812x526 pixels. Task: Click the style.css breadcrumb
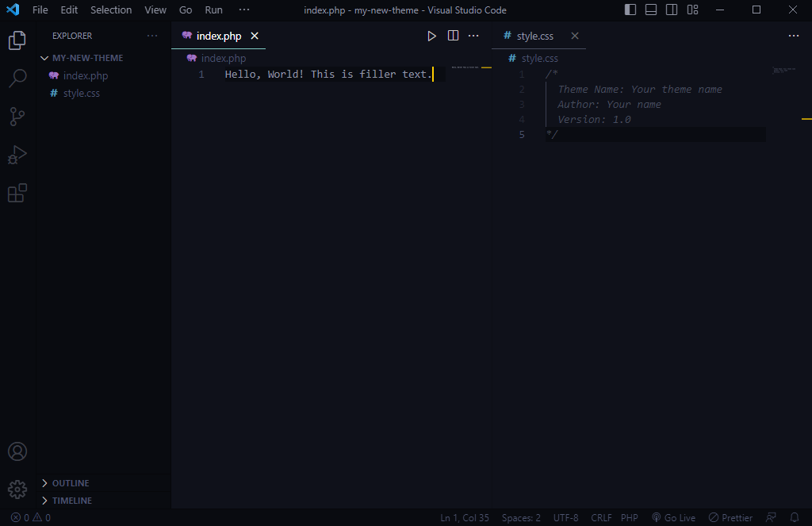coord(534,58)
